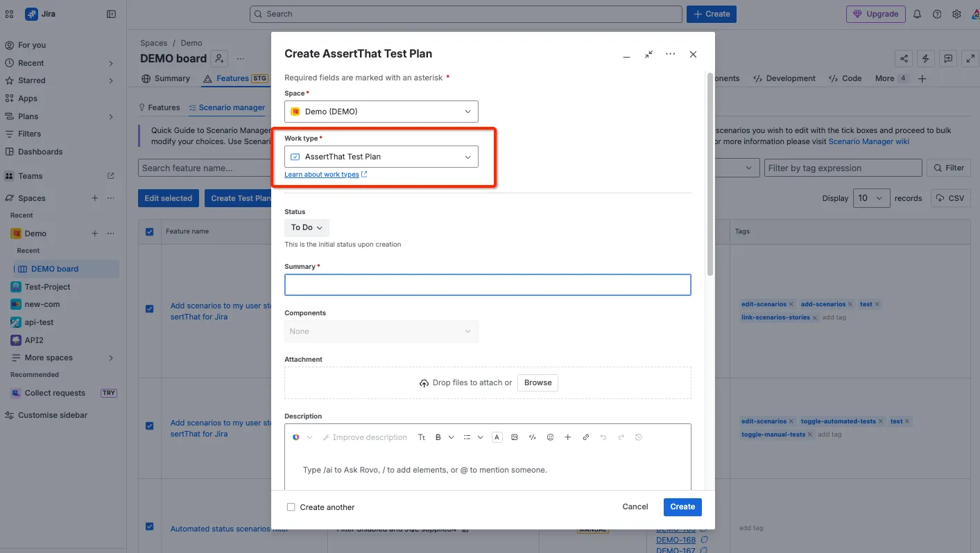Click the text color icon in editor
The width and height of the screenshot is (980, 553).
[x=497, y=437]
